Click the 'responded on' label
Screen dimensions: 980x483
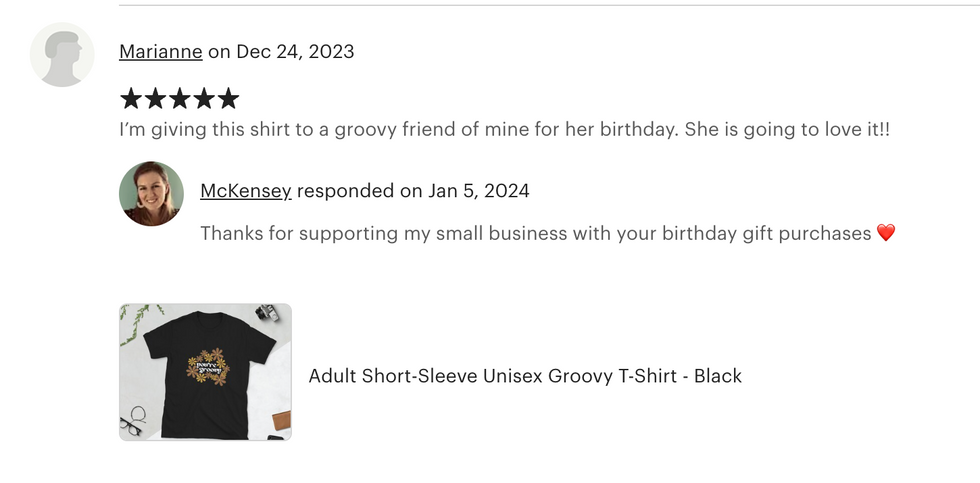pyautogui.click(x=359, y=191)
